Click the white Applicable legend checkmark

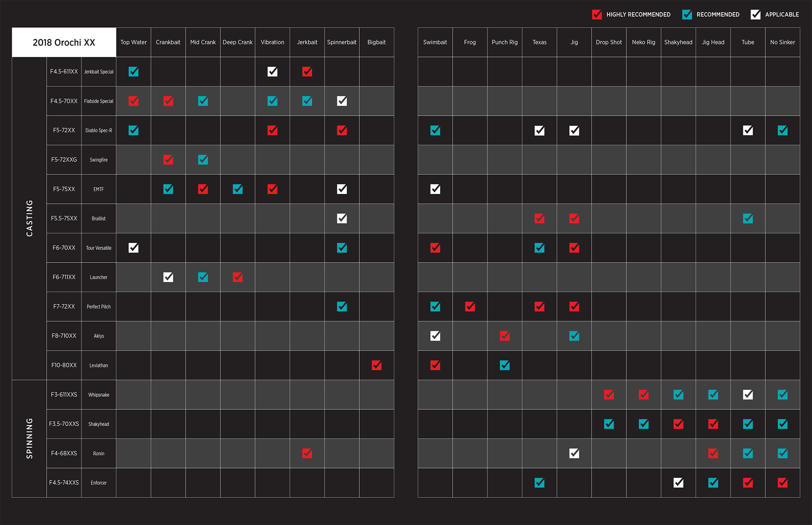click(x=755, y=15)
